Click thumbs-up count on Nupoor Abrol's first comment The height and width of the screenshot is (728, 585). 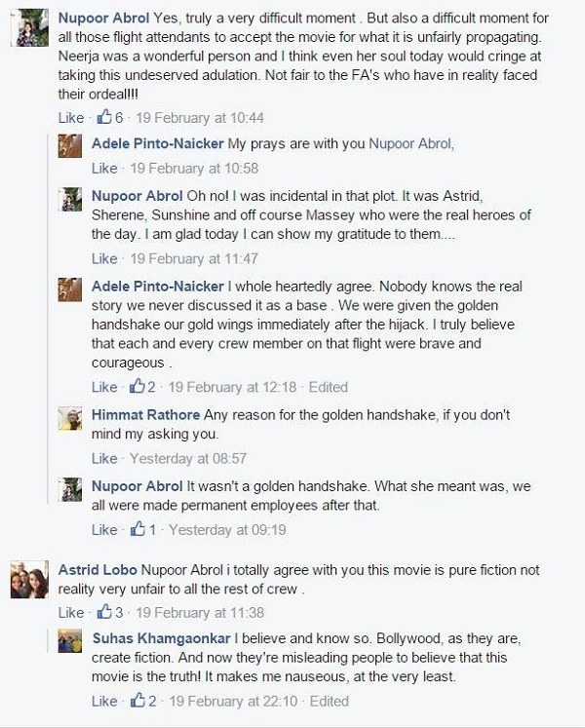pos(122,117)
